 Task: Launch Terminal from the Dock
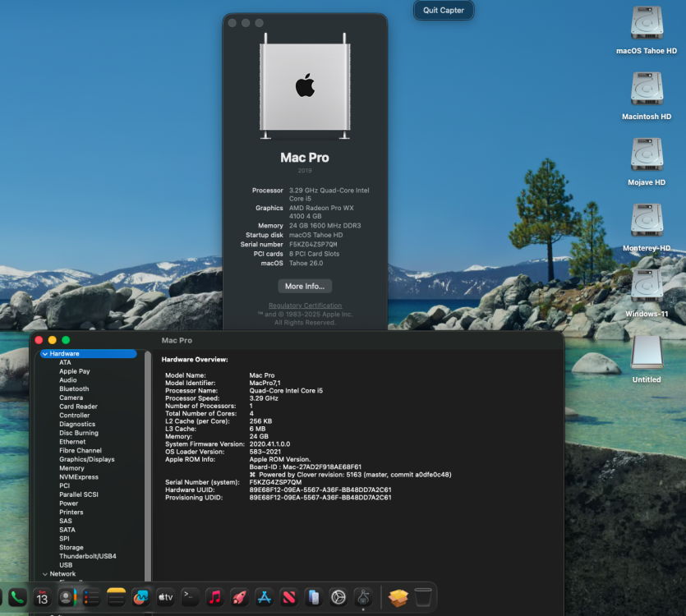click(191, 597)
